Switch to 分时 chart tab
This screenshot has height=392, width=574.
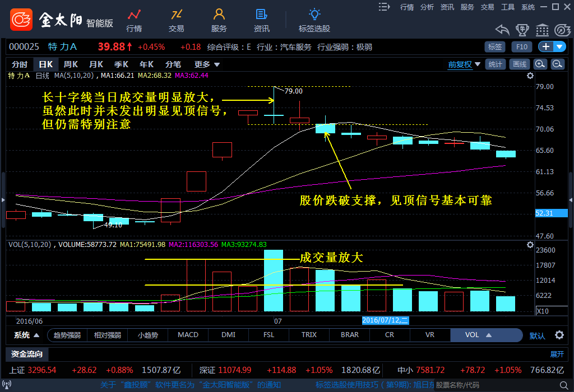tap(20, 64)
